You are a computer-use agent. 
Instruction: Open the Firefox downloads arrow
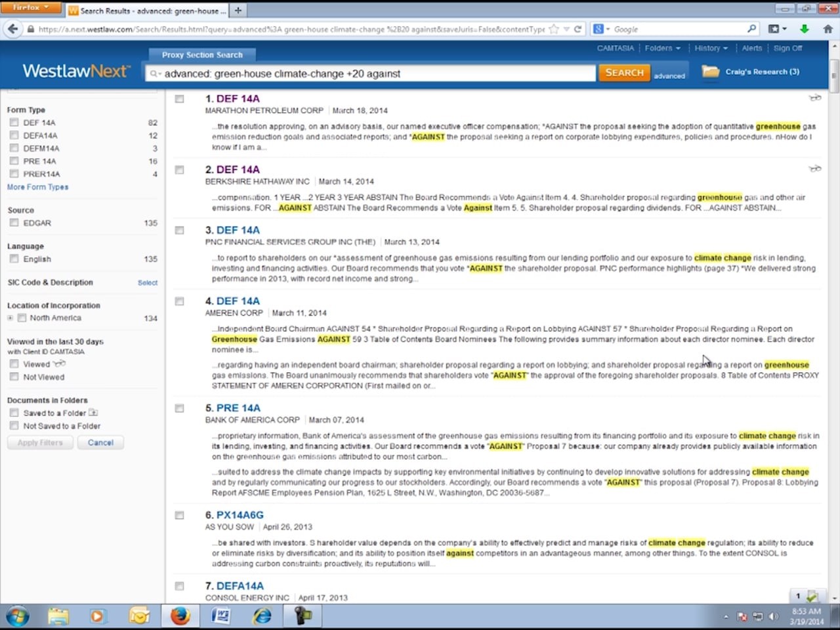pyautogui.click(x=804, y=29)
